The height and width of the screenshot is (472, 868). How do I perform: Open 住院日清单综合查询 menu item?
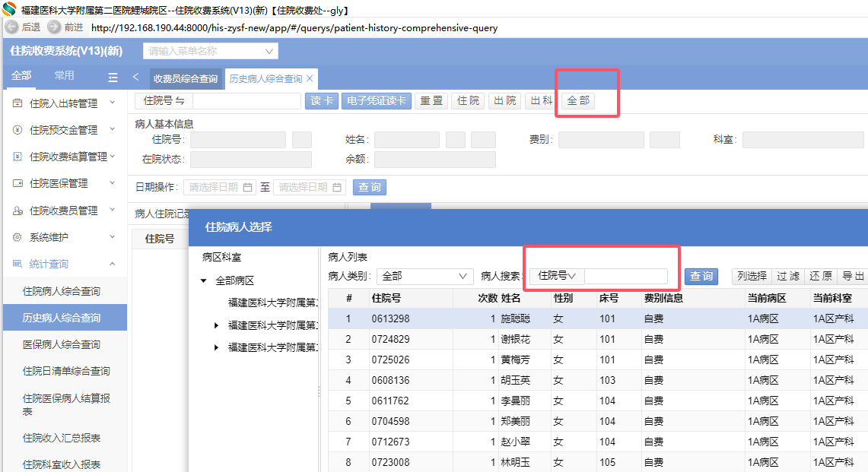(65, 371)
